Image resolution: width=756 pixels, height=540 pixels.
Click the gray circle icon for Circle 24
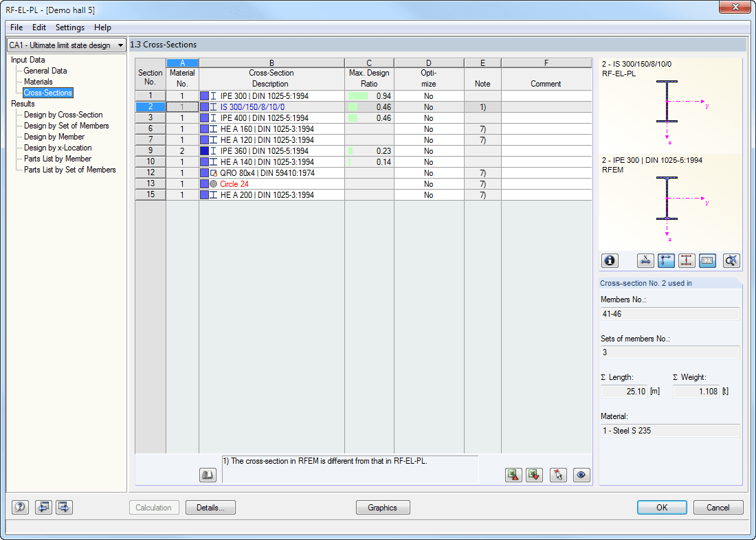[x=214, y=184]
